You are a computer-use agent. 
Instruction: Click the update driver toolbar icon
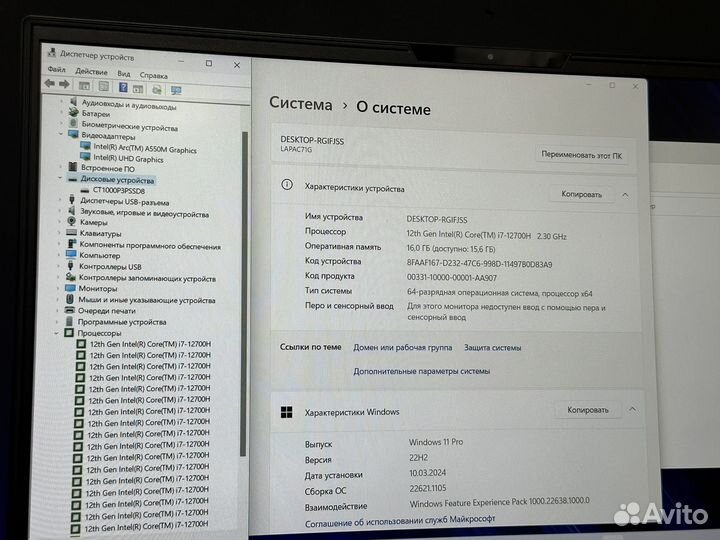coord(157,90)
